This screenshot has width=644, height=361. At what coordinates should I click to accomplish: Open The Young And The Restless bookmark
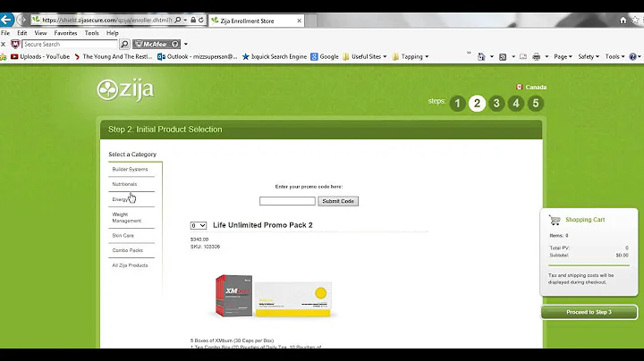[113, 56]
